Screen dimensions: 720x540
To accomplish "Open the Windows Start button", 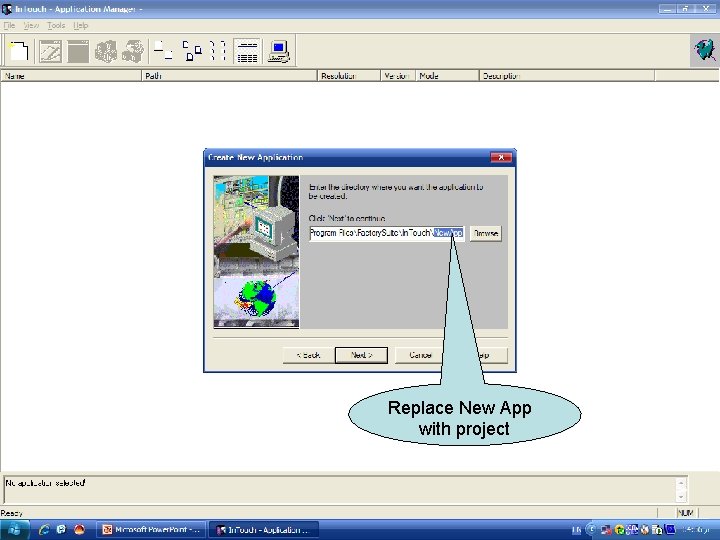I will [15, 530].
